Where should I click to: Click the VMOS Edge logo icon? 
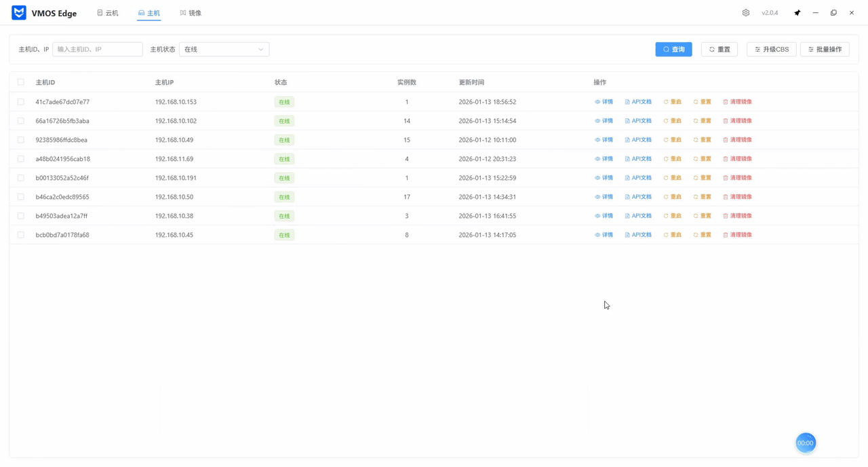tap(19, 13)
